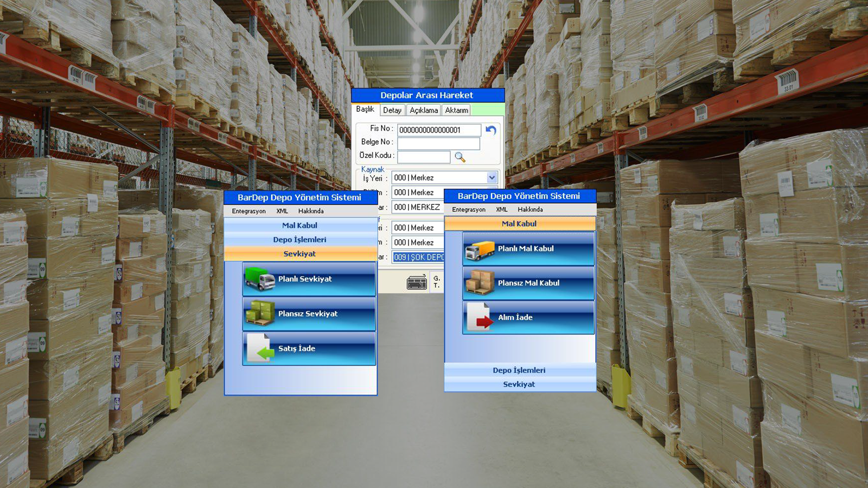
Task: Click the cardboard boxes Plansız Mal Kabul icon
Action: pos(480,283)
